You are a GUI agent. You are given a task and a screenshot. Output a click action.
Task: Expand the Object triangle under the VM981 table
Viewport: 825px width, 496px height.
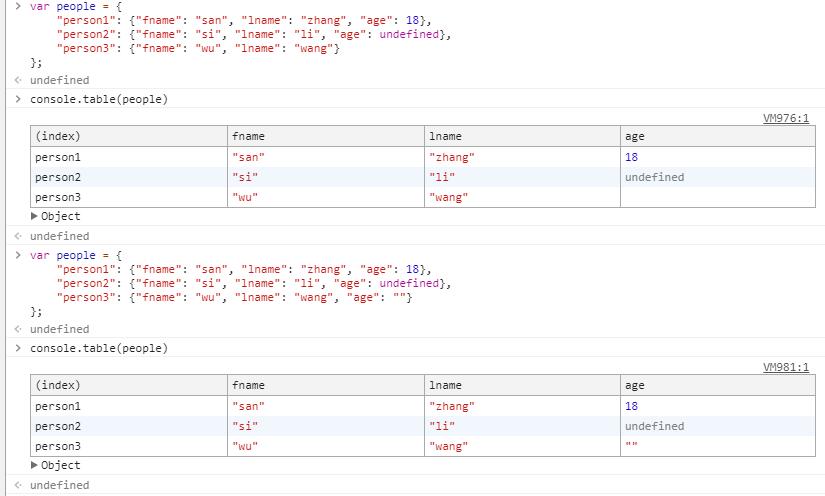(35, 465)
